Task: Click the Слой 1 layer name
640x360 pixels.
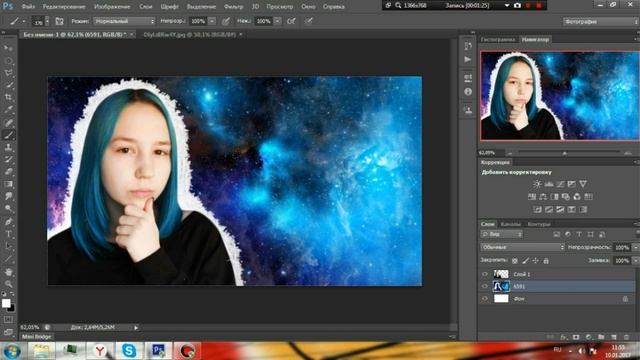Action: [522, 274]
